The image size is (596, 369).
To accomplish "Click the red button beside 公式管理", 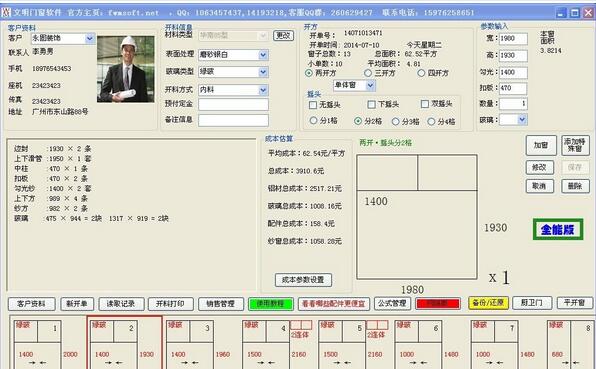I will pos(438,304).
